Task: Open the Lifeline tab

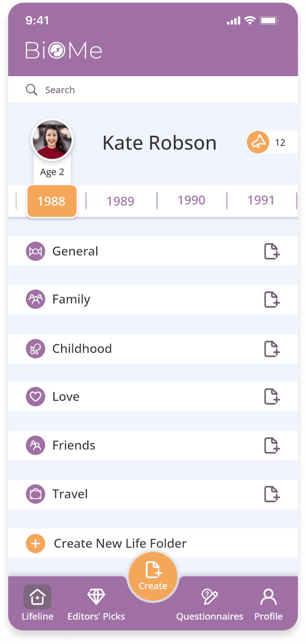Action: click(37, 603)
